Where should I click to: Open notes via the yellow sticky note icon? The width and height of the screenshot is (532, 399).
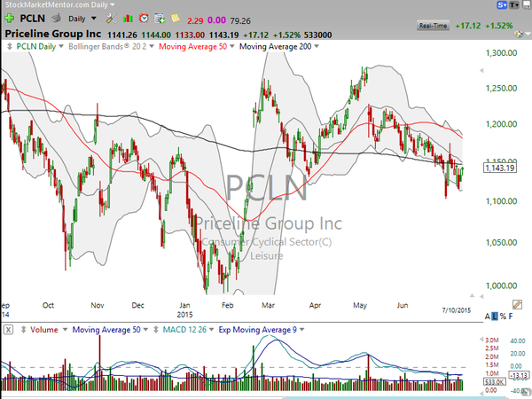(x=176, y=18)
